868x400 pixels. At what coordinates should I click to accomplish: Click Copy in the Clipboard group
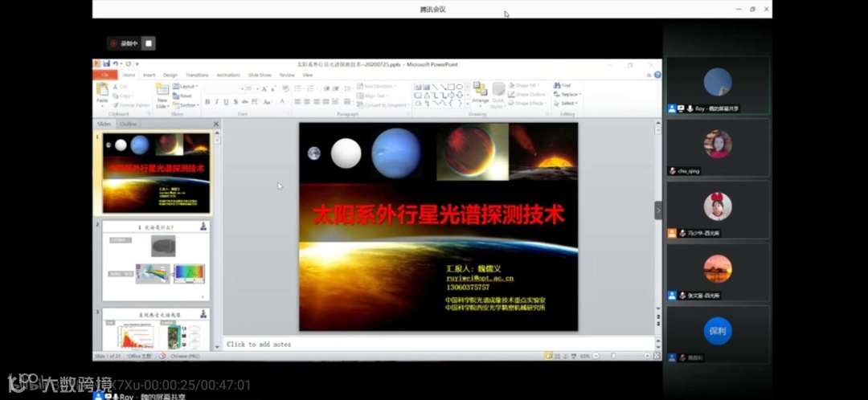pos(122,96)
